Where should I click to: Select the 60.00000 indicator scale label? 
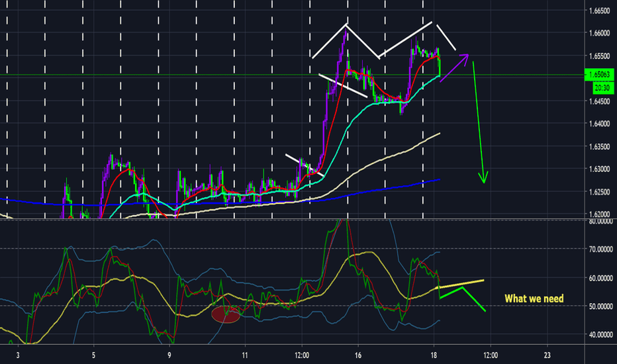pyautogui.click(x=601, y=278)
